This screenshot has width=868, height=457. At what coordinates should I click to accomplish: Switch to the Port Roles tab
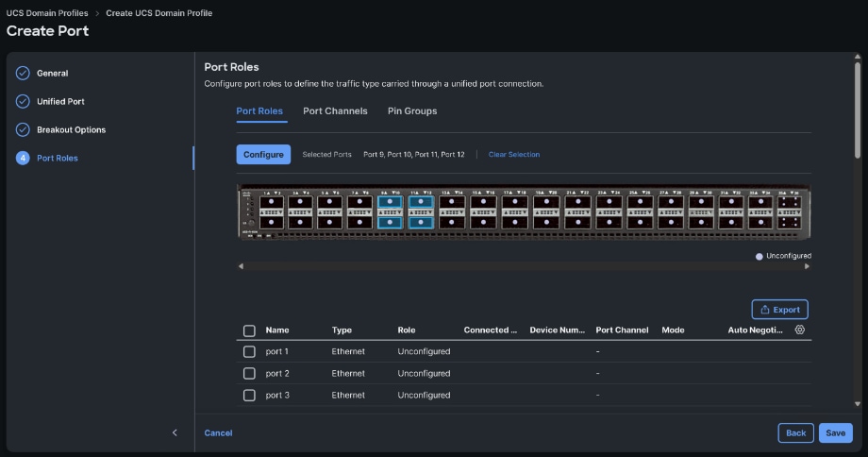(259, 110)
